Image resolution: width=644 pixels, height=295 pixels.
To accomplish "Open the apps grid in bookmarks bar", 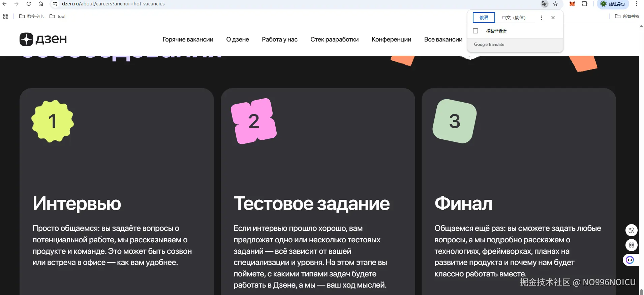I will click(x=6, y=16).
